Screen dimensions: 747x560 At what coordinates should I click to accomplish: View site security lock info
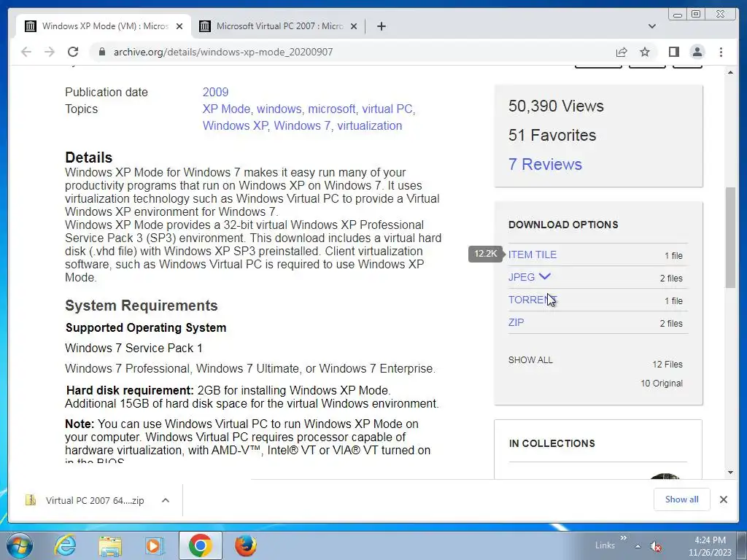click(101, 52)
